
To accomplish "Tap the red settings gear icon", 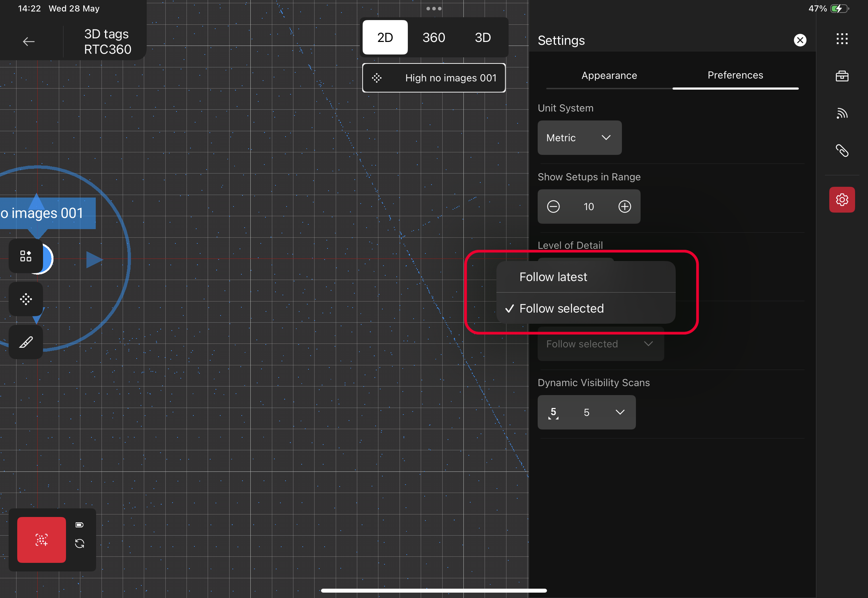I will click(842, 200).
